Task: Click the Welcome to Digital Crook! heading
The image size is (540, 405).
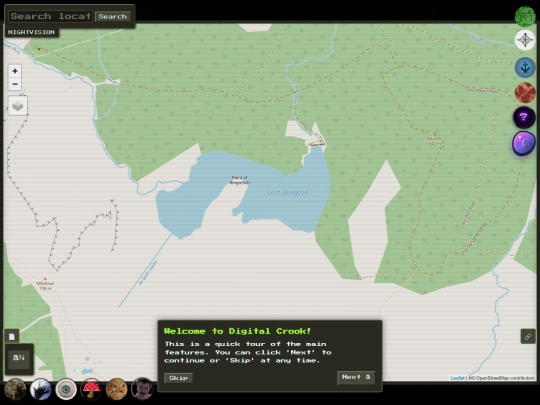Action: click(238, 331)
